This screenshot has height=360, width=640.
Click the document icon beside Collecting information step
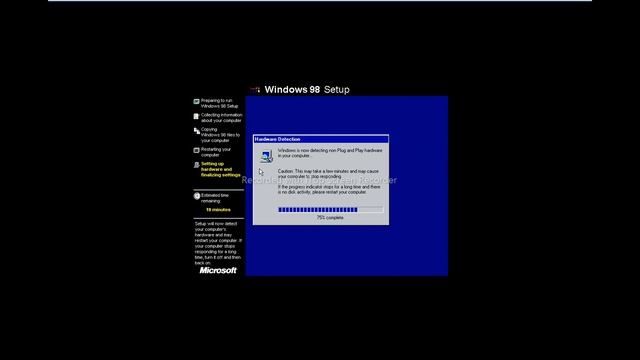(196, 116)
